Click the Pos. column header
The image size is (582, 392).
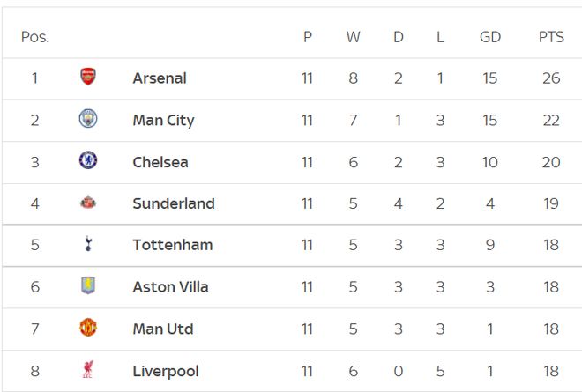coord(35,37)
